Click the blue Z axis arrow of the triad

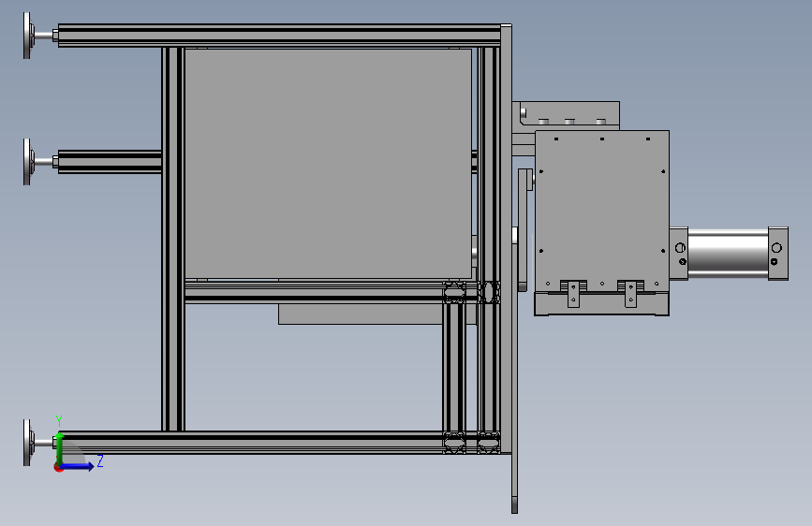click(78, 466)
